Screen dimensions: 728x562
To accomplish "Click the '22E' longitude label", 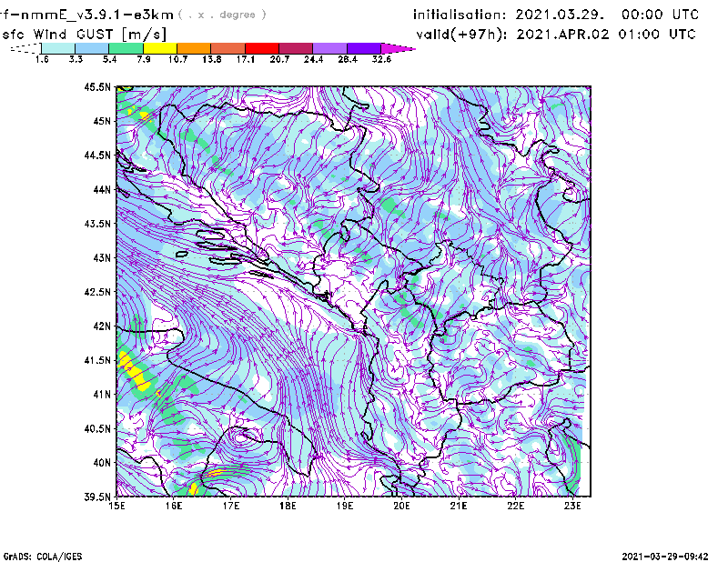I will (x=516, y=506).
